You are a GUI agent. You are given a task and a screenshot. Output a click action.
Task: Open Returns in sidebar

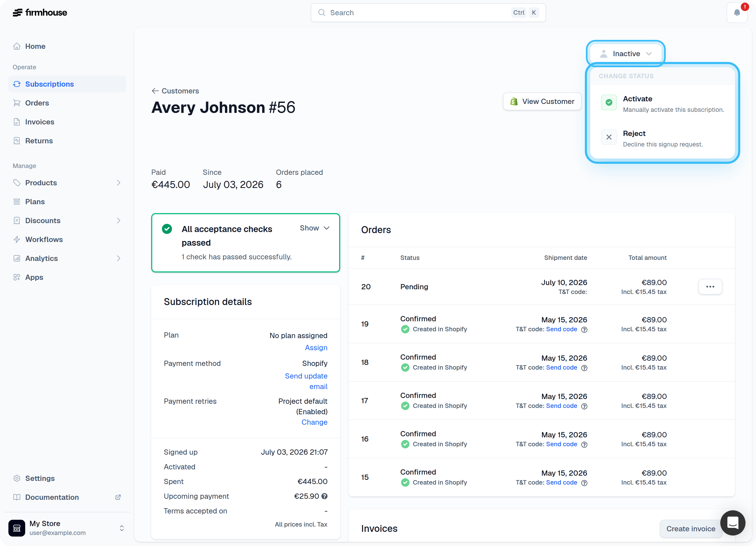tap(67, 141)
